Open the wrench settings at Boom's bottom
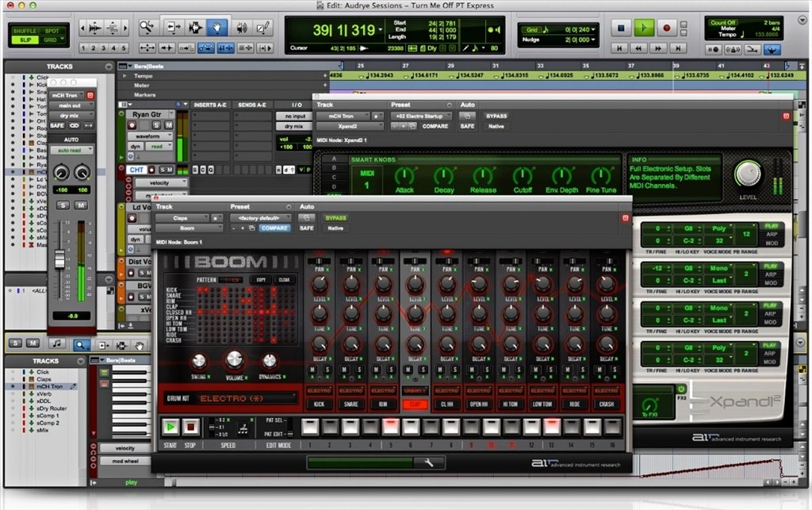The width and height of the screenshot is (812, 510). tap(427, 462)
